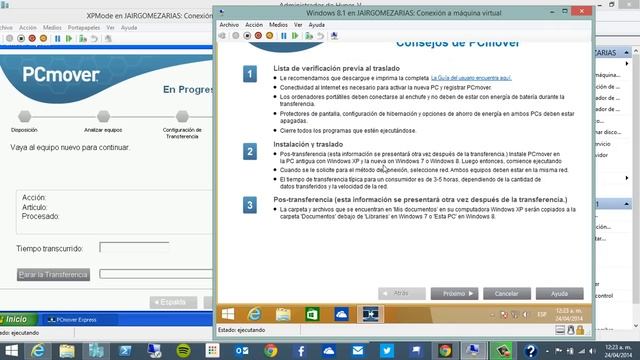Open Ayuda menu in Windows 8.1 window

316,25
